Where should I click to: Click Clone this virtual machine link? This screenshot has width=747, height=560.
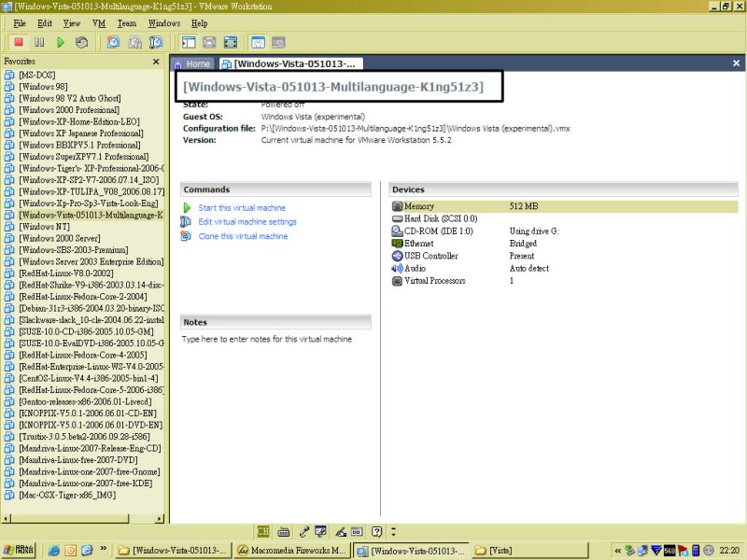tap(243, 236)
